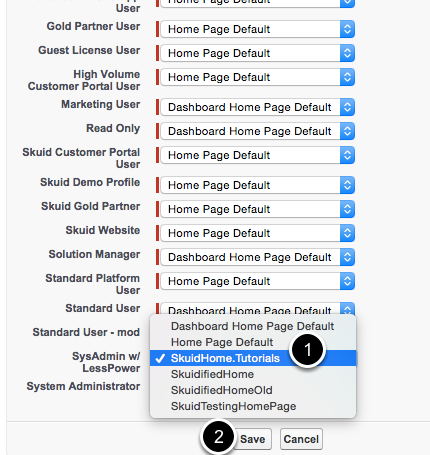Select SkuidifiedHomeOld option in list
This screenshot has height=455, width=430.
[x=253, y=390]
